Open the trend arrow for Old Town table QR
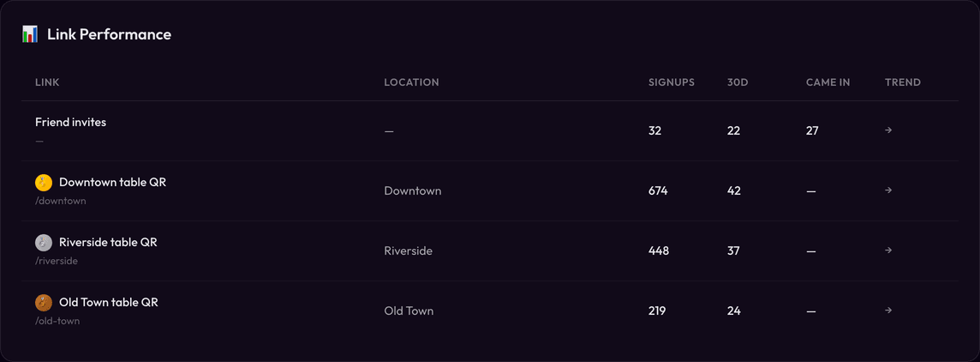This screenshot has height=362, width=980. coord(888,311)
